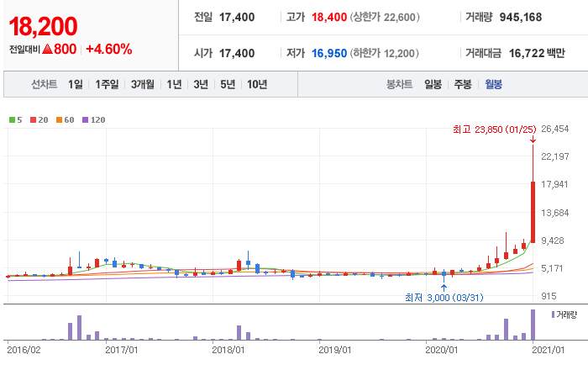Click the green 5 moving average swatch
The width and height of the screenshot is (588, 370).
click(x=12, y=120)
